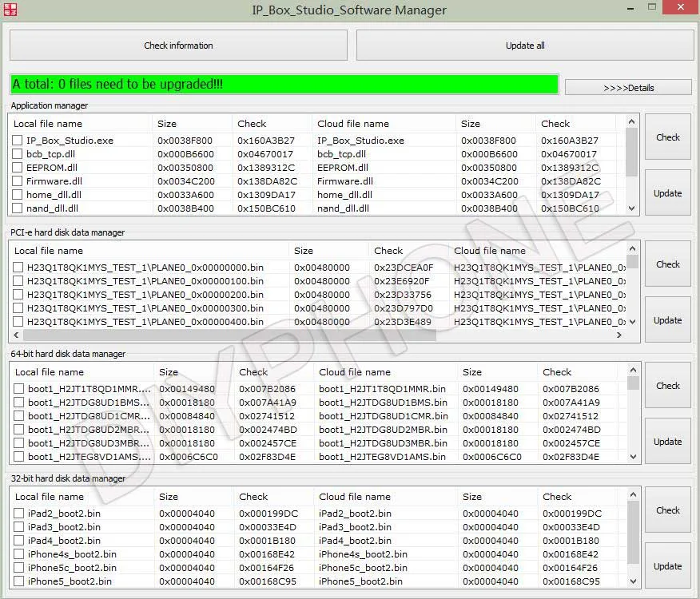Tick the PLANE0_0x00000000.bin checkbox
Image resolution: width=700 pixels, height=599 pixels.
(x=18, y=268)
